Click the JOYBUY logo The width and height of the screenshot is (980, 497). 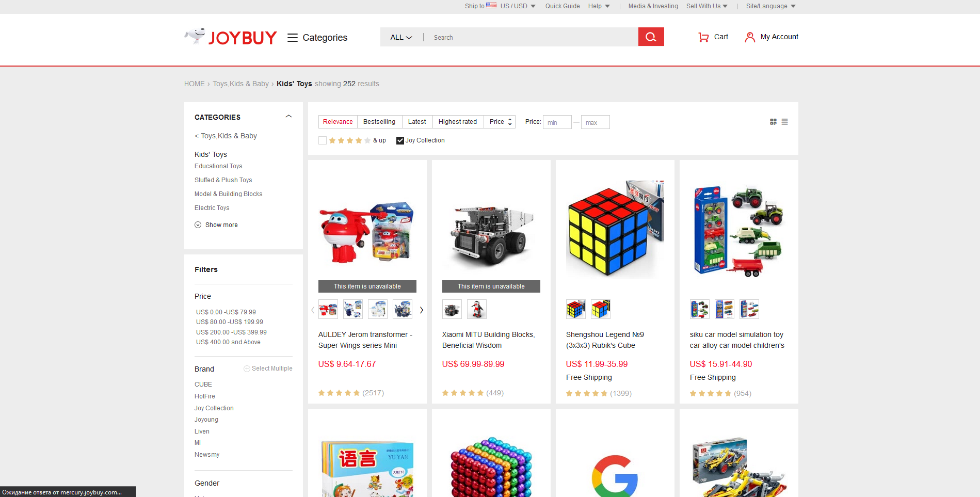point(231,37)
